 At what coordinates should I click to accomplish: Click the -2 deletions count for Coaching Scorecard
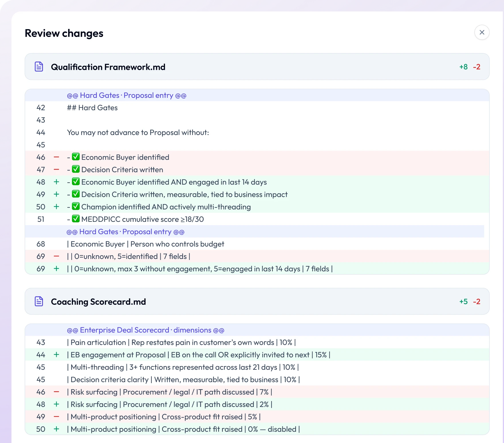tap(477, 302)
